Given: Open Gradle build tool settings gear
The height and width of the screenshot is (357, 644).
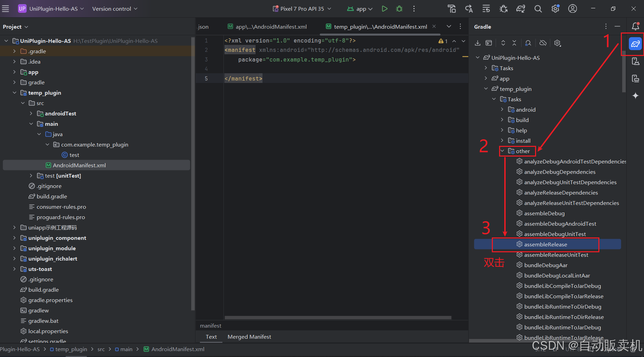Looking at the screenshot, I should click(x=557, y=43).
